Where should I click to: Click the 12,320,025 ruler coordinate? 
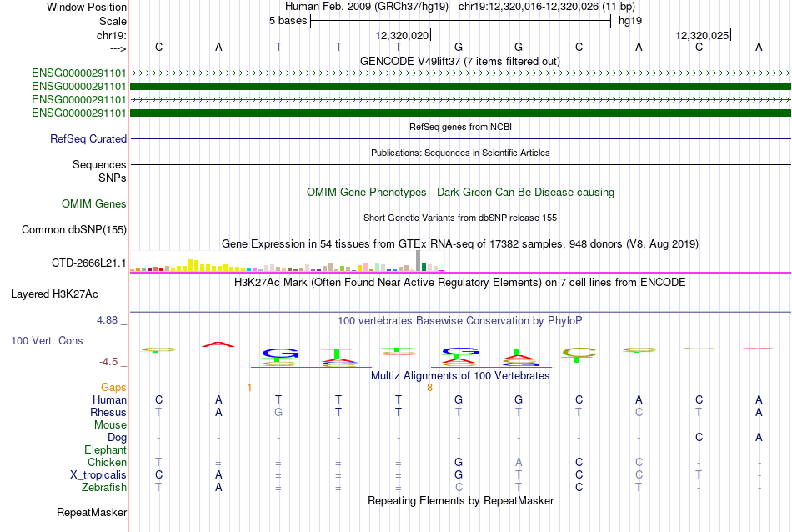[702, 35]
